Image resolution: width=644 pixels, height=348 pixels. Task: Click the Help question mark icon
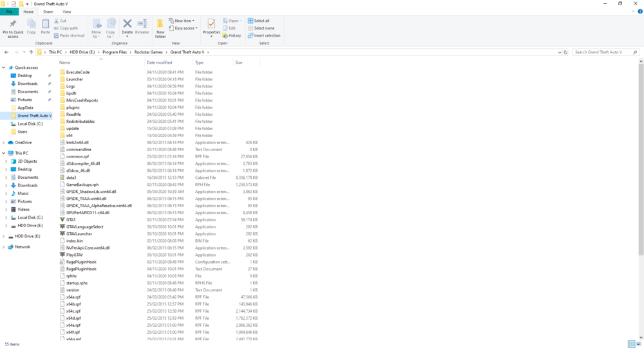(x=640, y=12)
